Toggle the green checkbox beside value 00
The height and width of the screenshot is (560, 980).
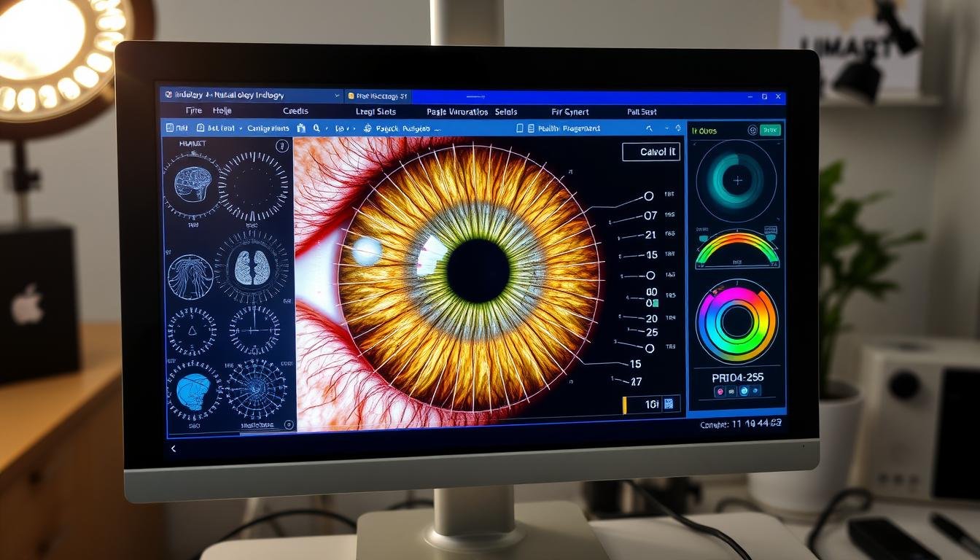coord(655,303)
